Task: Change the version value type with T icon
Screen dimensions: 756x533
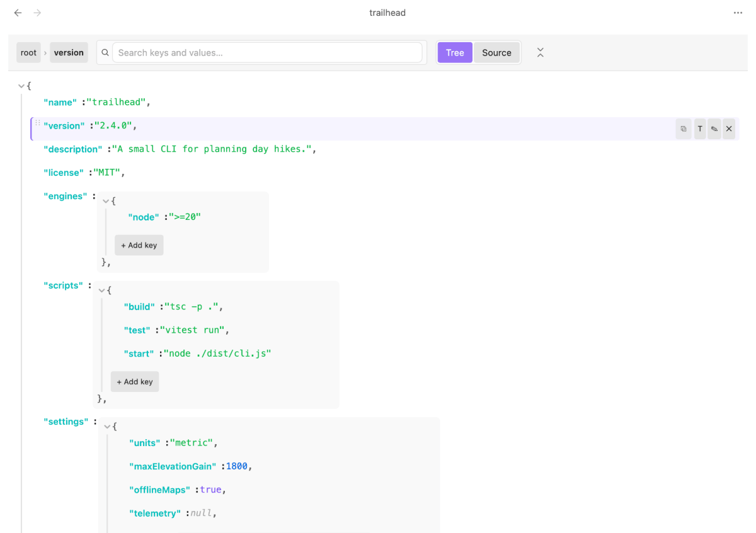Action: [x=699, y=129]
